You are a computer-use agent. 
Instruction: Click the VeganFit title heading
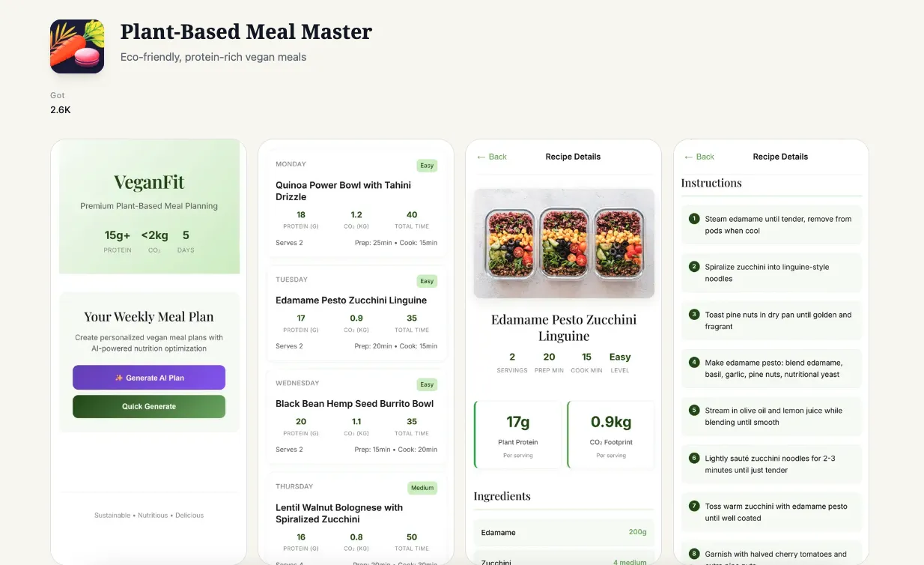click(x=149, y=182)
